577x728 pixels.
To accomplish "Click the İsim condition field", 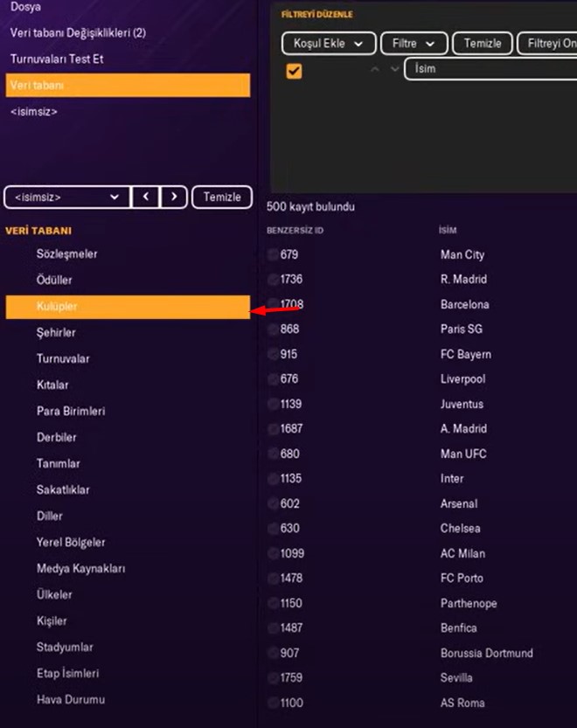I will tap(490, 68).
